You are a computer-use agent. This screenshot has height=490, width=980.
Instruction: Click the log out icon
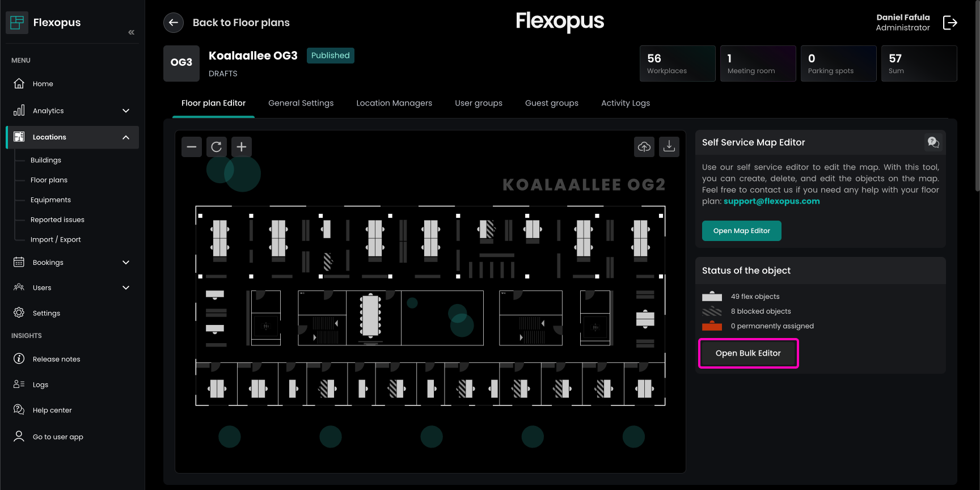950,23
